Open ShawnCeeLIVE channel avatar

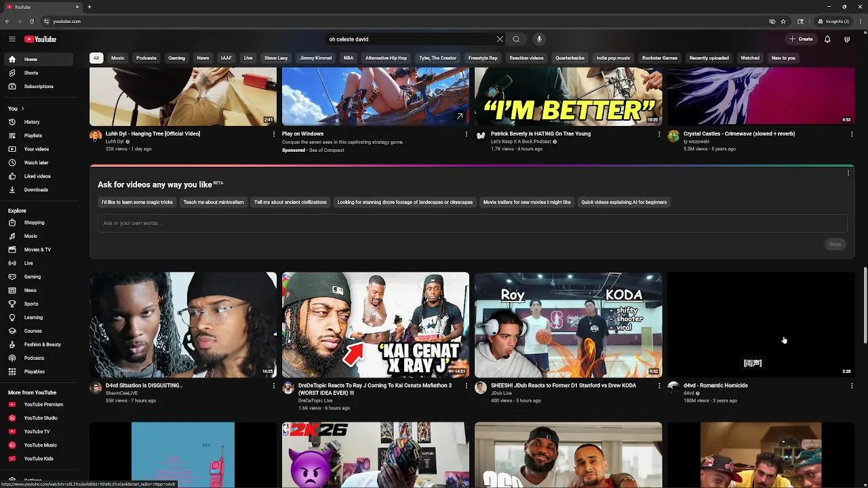click(96, 388)
